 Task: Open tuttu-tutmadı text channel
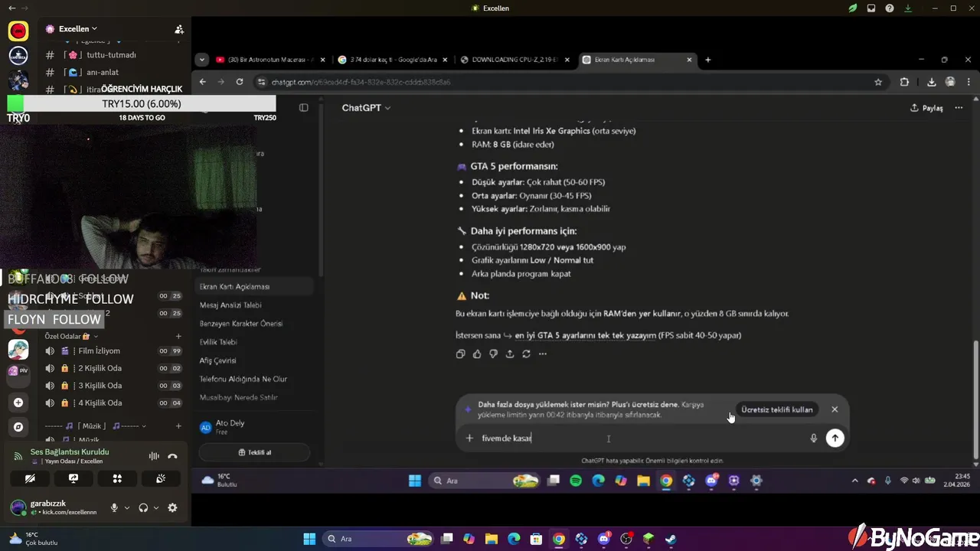point(112,55)
